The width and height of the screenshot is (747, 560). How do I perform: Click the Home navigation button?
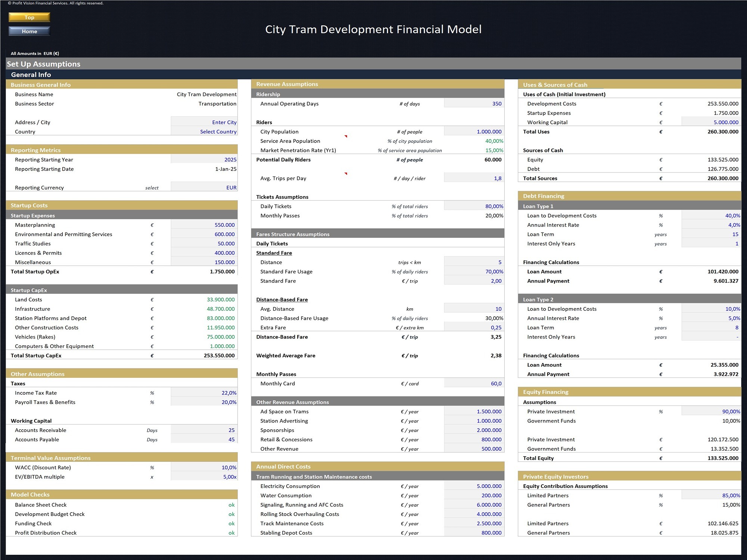[29, 31]
